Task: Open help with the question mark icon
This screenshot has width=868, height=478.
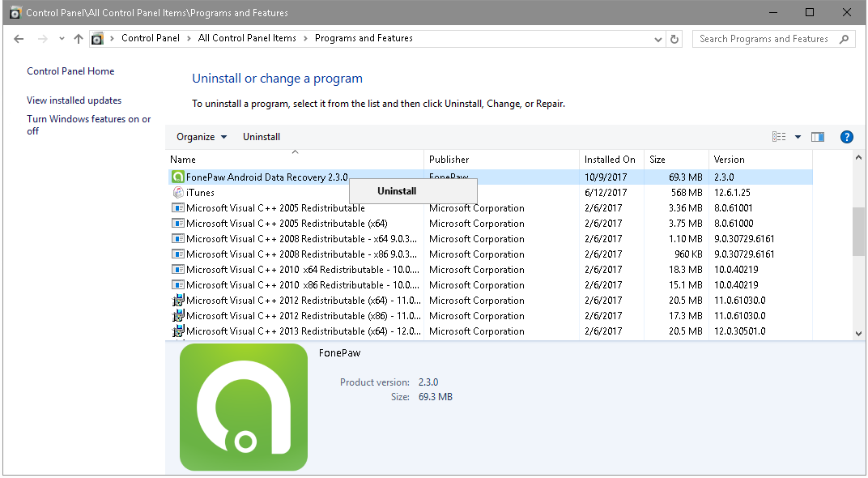Action: (846, 137)
